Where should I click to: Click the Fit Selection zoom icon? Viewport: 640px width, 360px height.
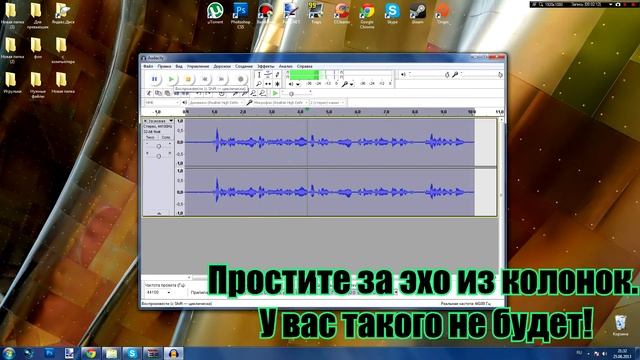coord(253,93)
